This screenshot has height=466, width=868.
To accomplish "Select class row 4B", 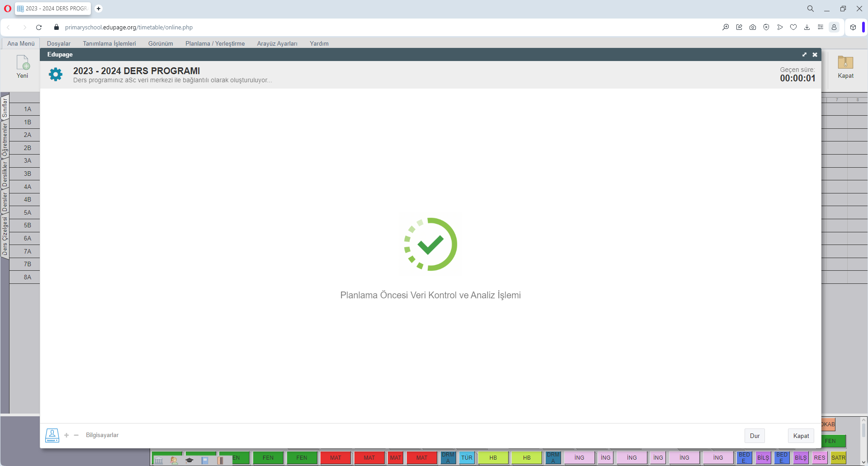I will (25, 199).
